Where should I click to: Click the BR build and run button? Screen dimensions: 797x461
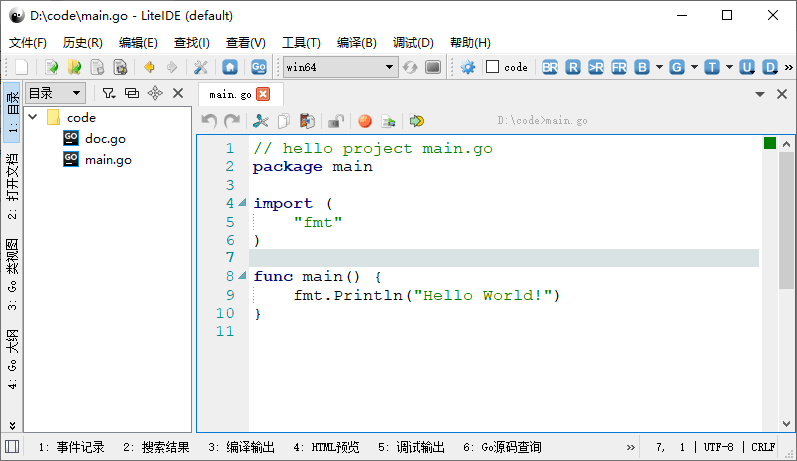[550, 67]
